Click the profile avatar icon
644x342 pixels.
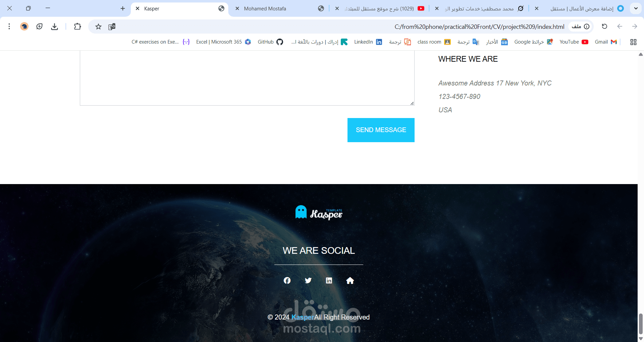[x=24, y=26]
